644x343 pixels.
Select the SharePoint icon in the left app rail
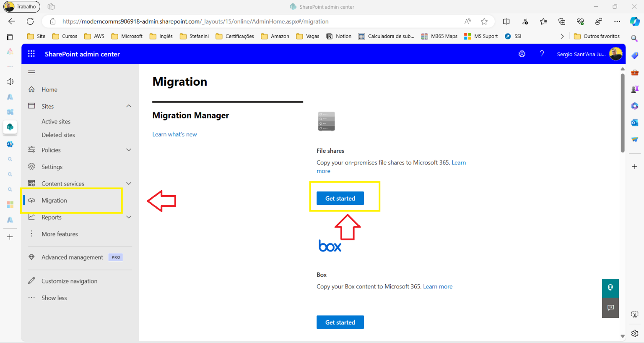click(10, 127)
